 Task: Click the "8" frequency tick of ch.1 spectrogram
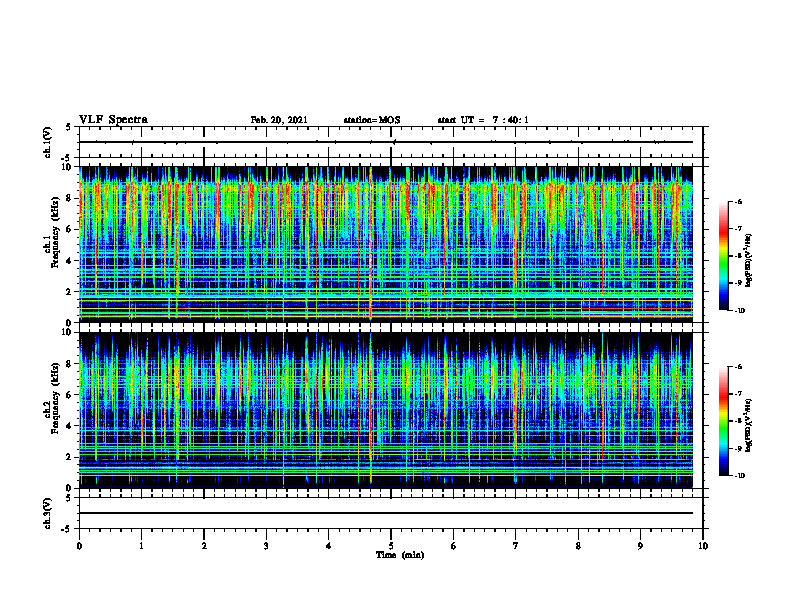[69, 198]
